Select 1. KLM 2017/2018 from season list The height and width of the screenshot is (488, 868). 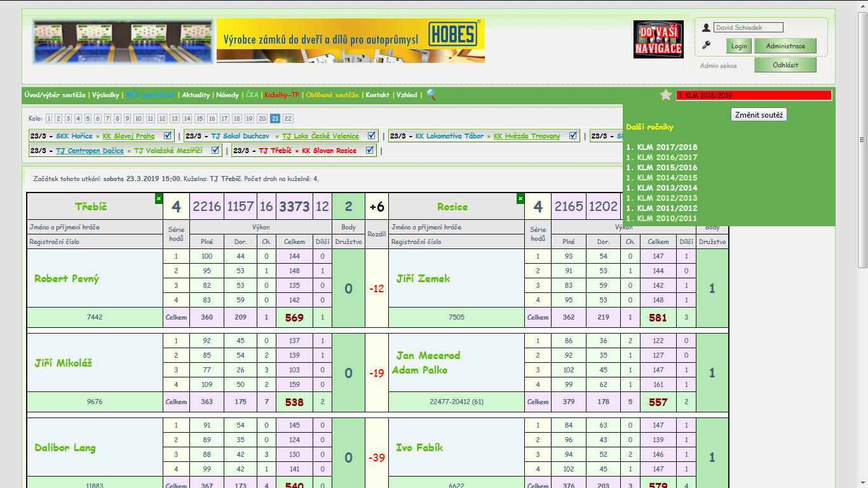[x=661, y=147]
